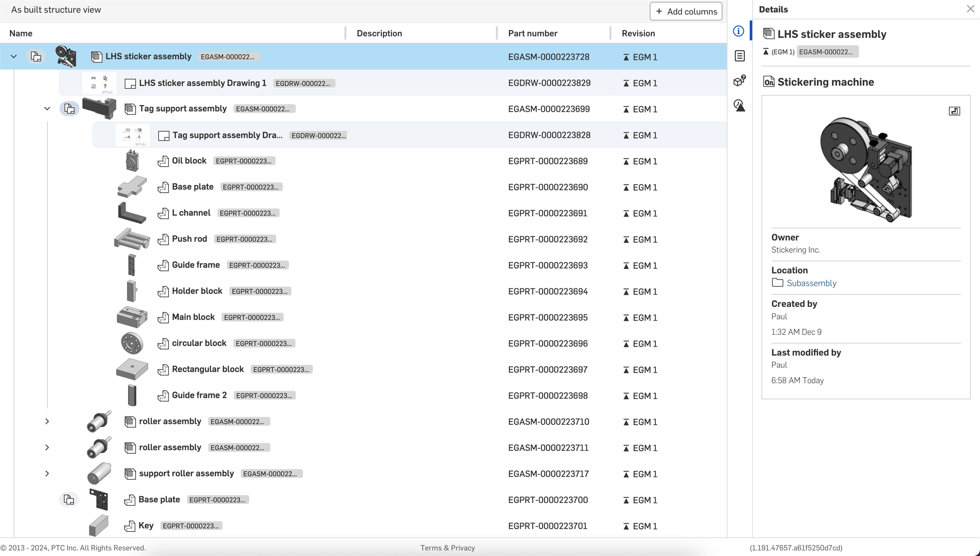Open the Details info tab icon
The height and width of the screenshot is (556, 980).
738,31
